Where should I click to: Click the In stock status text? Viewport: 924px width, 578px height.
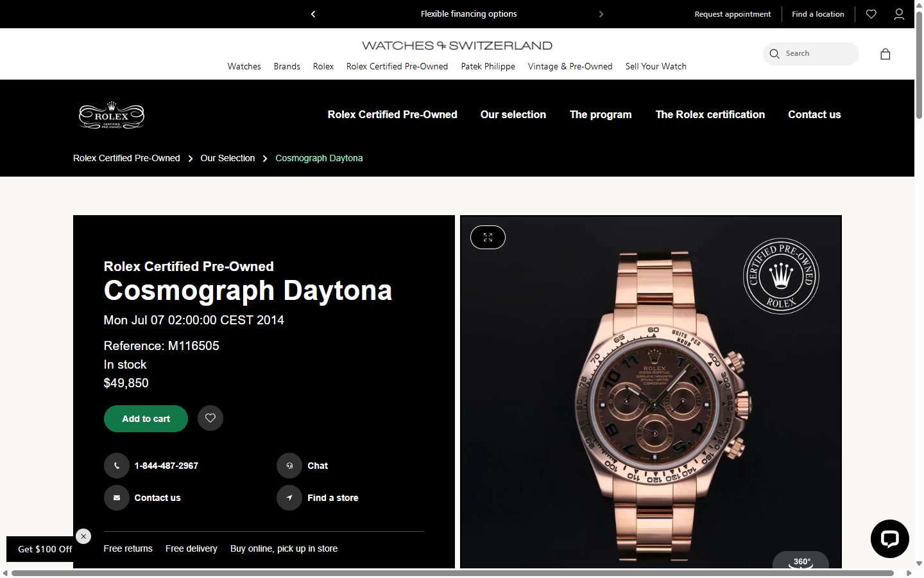[x=125, y=364]
